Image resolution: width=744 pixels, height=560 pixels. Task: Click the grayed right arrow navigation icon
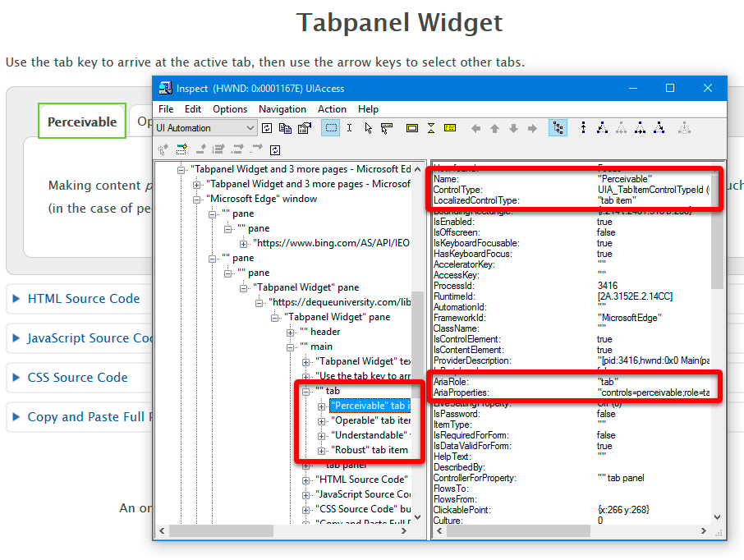click(x=532, y=128)
